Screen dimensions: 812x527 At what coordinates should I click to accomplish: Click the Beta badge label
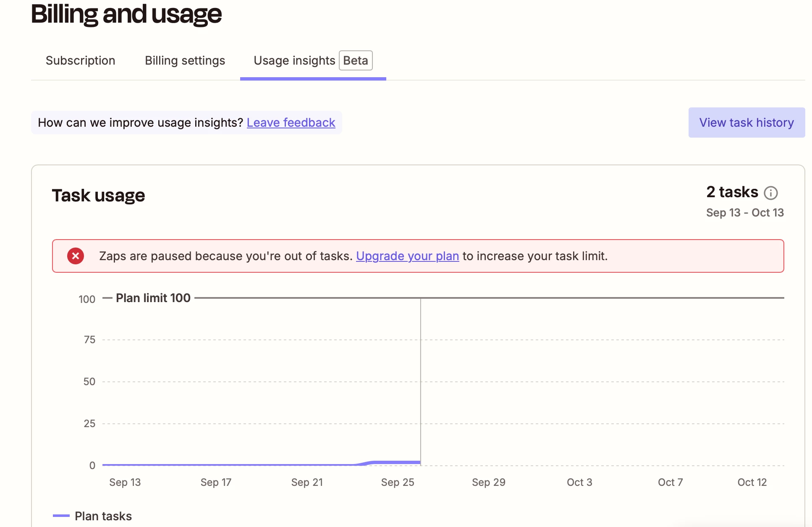(356, 60)
